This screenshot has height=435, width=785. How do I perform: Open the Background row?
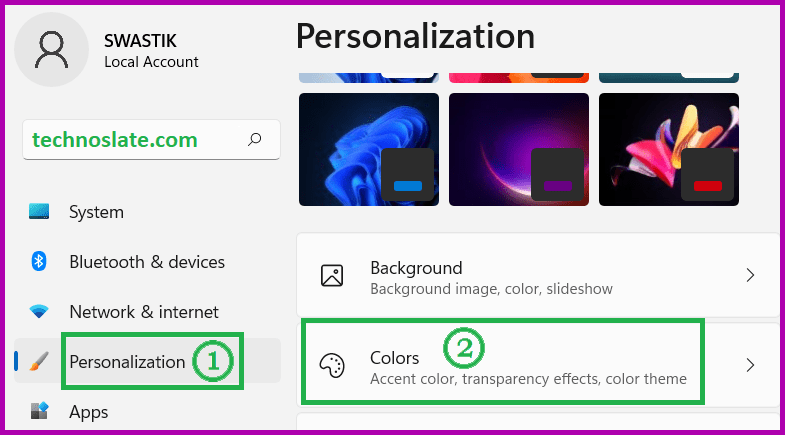[x=538, y=275]
